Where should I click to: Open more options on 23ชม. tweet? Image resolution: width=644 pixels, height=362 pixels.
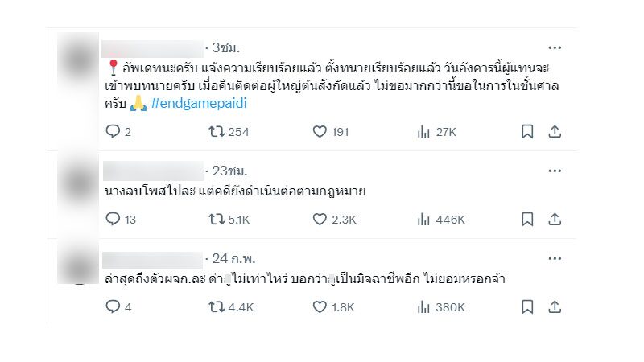(555, 171)
